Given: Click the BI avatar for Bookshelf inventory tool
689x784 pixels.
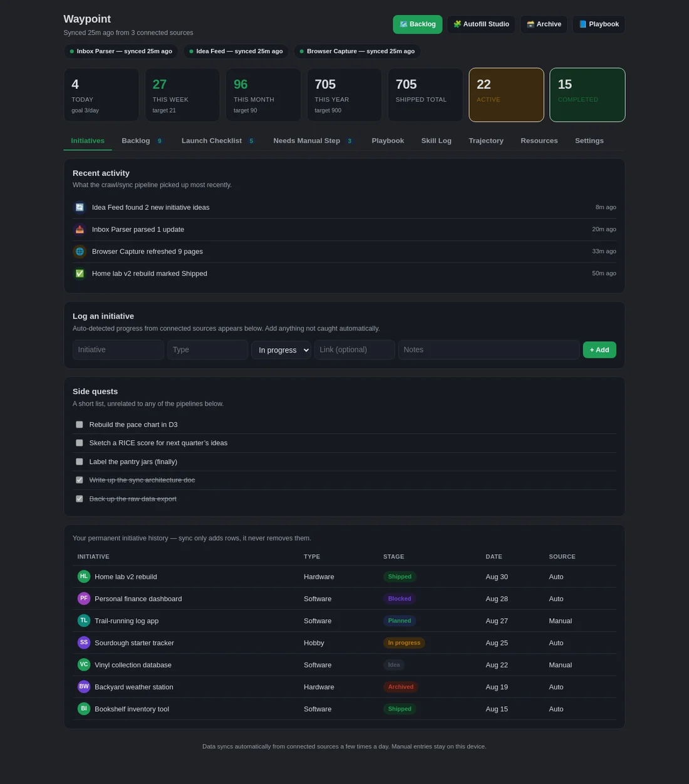Looking at the screenshot, I should pyautogui.click(x=84, y=709).
